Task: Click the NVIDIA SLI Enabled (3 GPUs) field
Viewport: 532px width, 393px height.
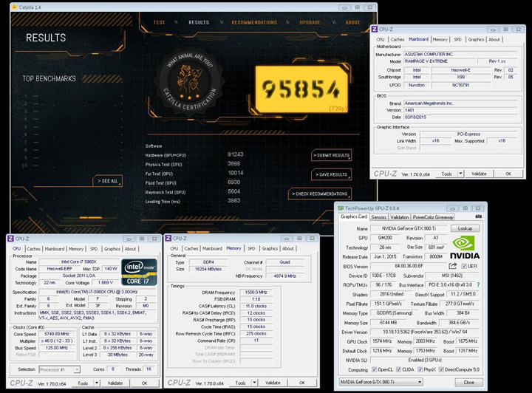Action: pyautogui.click(x=424, y=360)
